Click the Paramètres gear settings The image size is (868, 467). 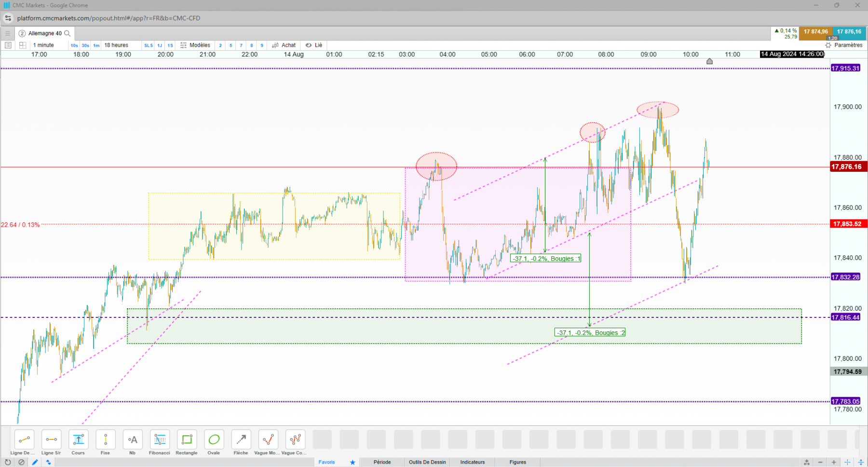844,45
